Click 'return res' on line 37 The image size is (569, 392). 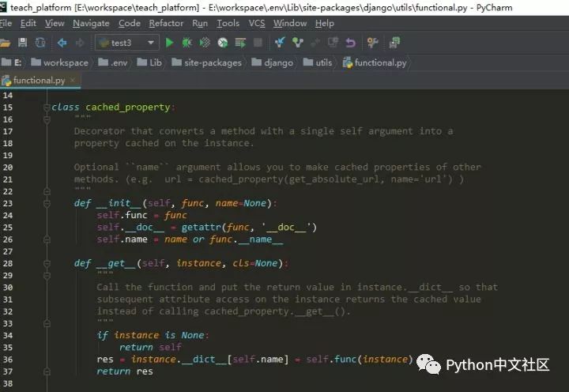(x=125, y=371)
